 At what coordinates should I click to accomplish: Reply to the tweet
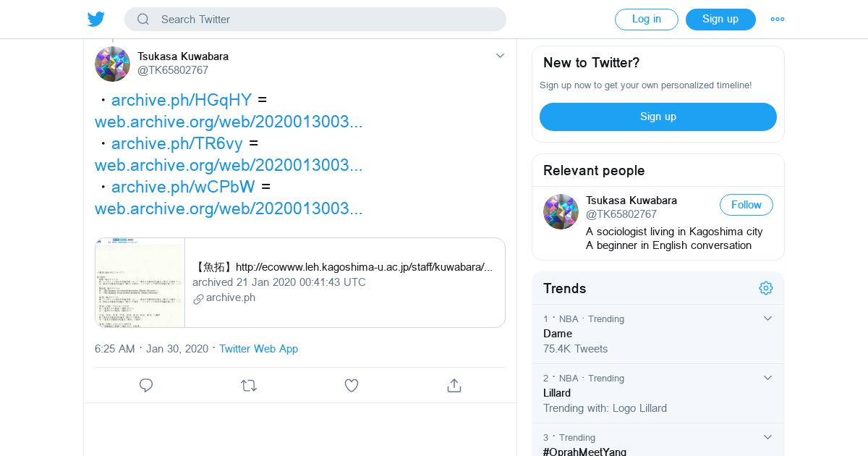click(146, 386)
